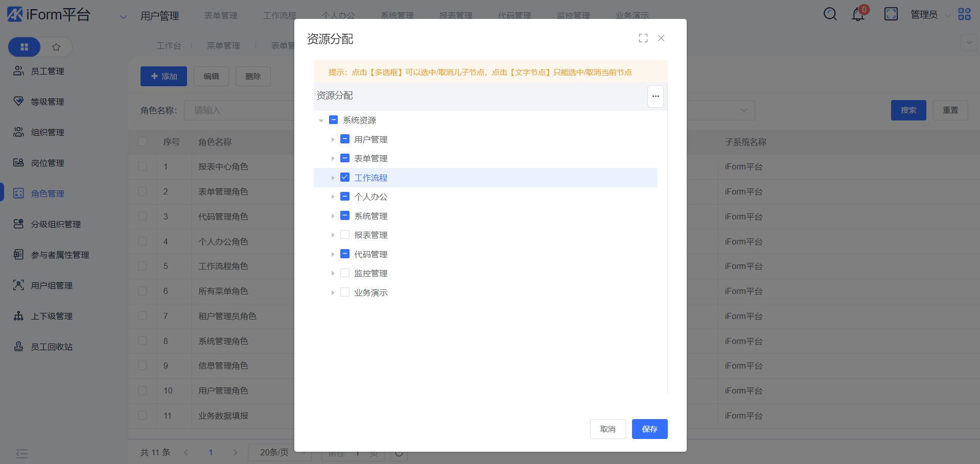This screenshot has height=464, width=980.
Task: Save the resource allocation with 保存
Action: click(649, 429)
